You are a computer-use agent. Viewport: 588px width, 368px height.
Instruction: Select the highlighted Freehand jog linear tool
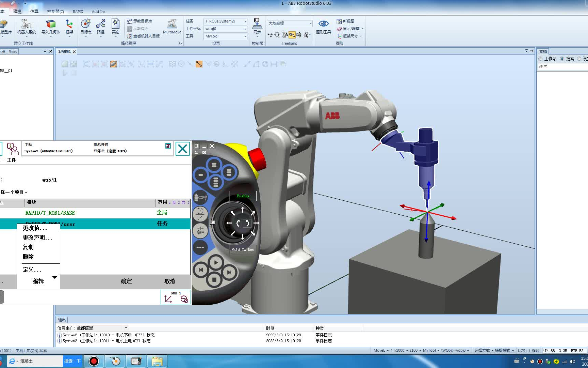(292, 35)
